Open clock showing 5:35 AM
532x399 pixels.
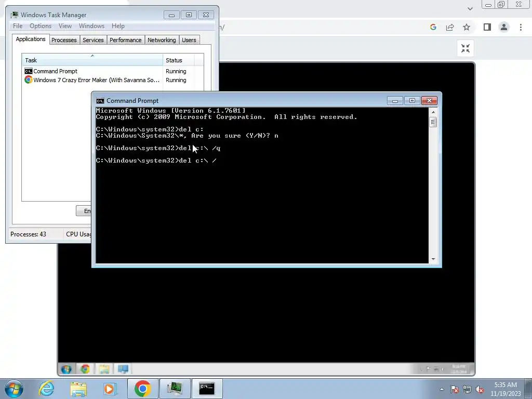pos(506,389)
